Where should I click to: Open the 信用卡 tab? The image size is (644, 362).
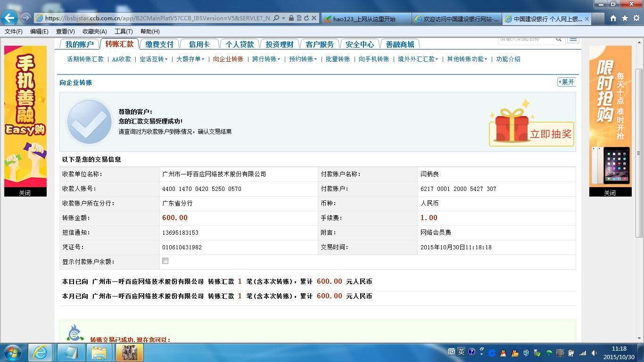(199, 44)
